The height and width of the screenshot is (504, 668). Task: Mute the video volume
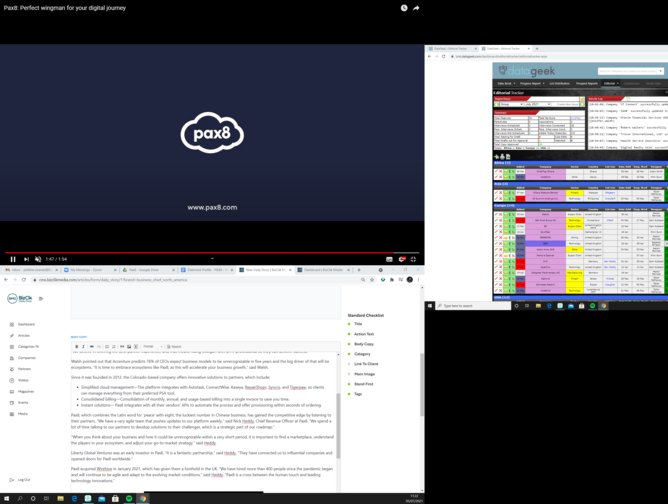(x=39, y=259)
